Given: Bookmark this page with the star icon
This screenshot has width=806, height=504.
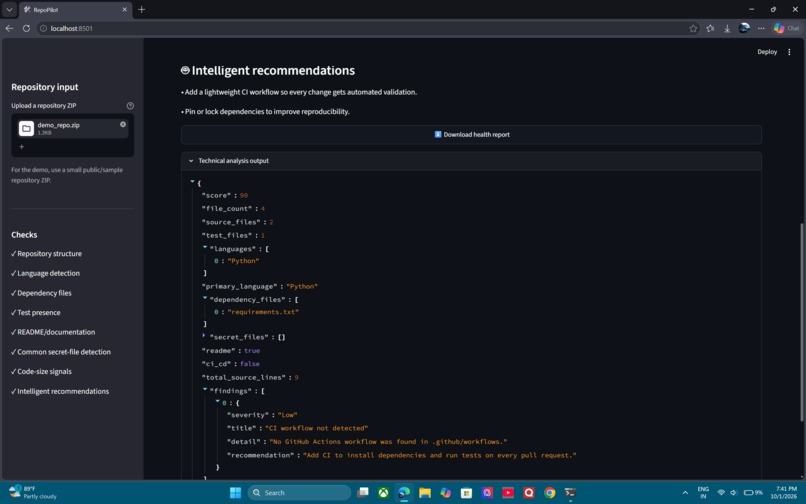Looking at the screenshot, I should 693,28.
